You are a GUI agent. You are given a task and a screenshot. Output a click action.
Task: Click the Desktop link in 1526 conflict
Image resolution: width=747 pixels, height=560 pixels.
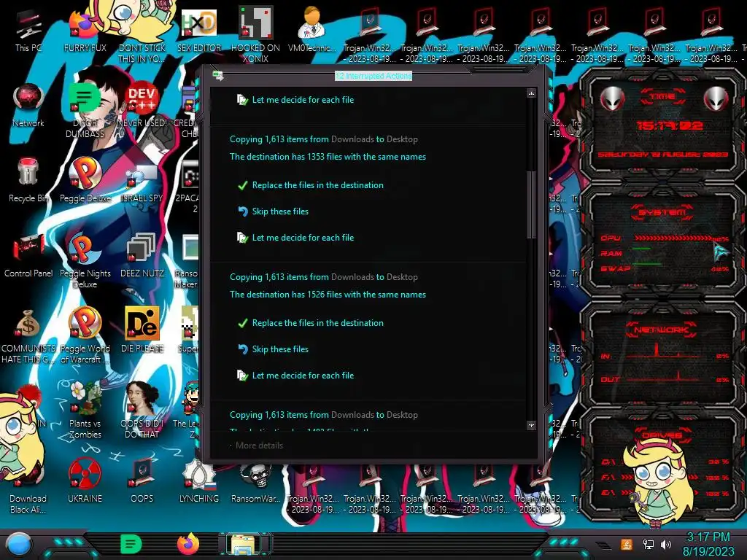coord(402,277)
